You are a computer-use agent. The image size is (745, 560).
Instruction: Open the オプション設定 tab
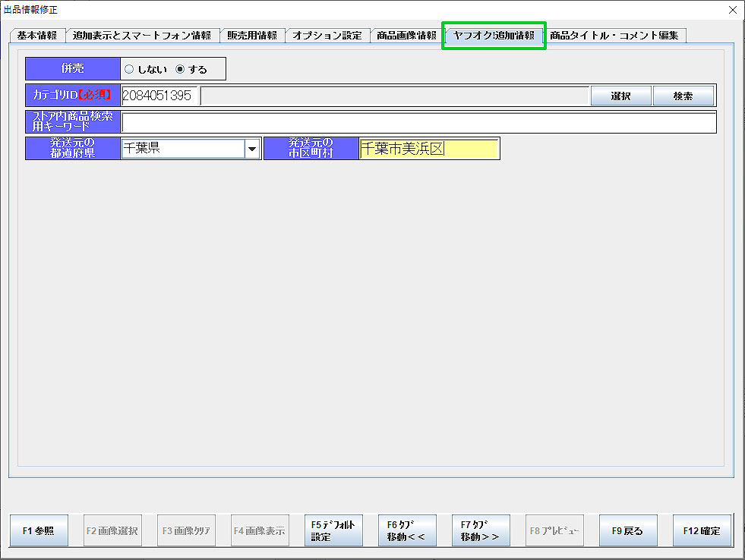[x=327, y=36]
